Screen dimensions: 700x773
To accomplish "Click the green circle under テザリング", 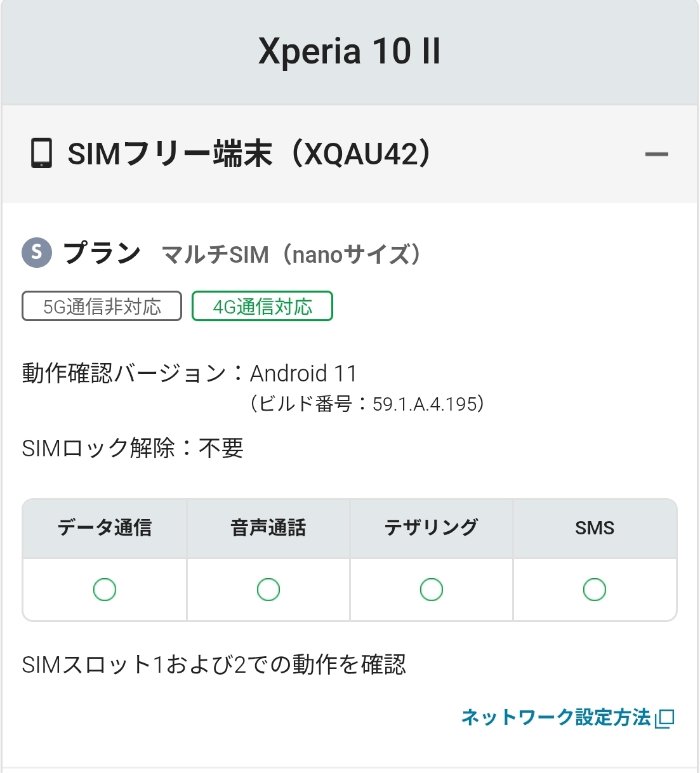I will pyautogui.click(x=432, y=590).
